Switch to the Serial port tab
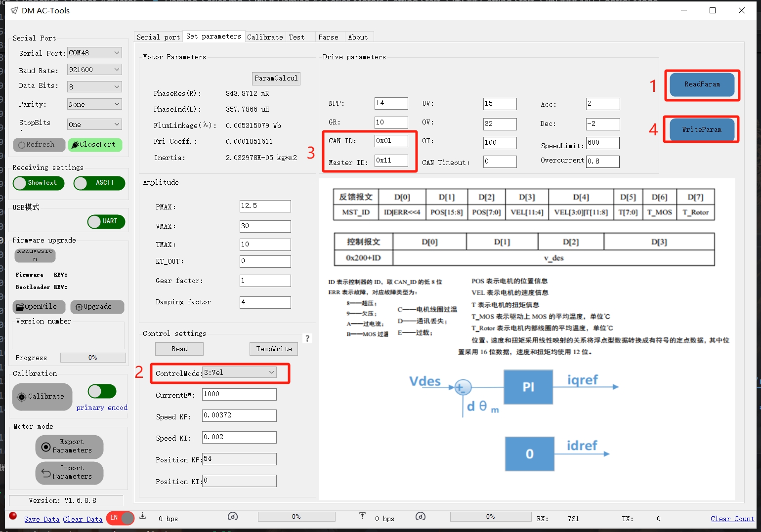Image resolution: width=761 pixels, height=532 pixels. click(x=158, y=37)
